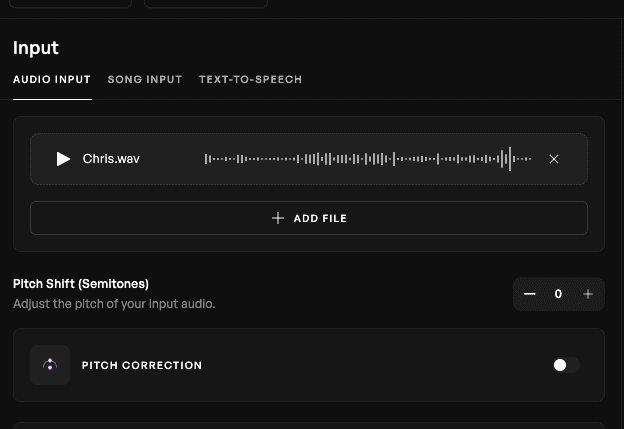Click the 'Adjust the pitch of your input audio' description

(114, 304)
